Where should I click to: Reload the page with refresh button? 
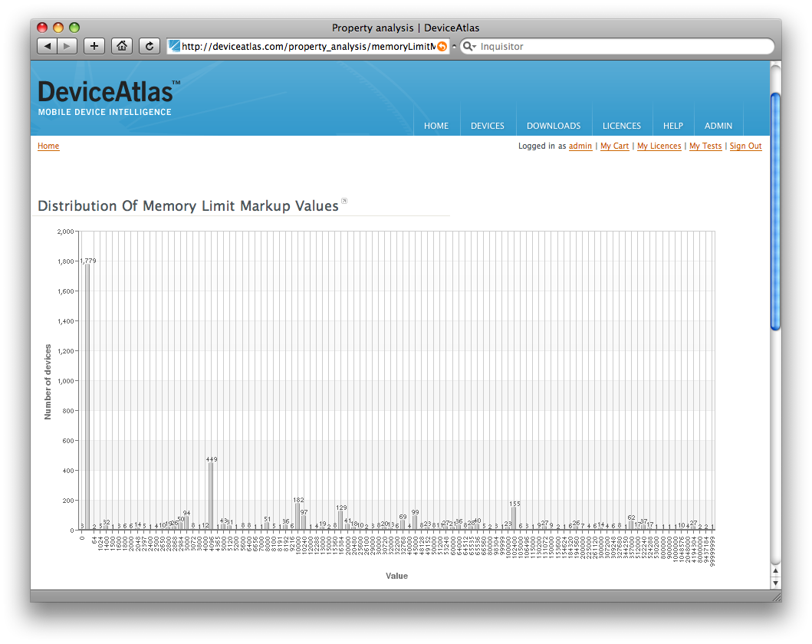click(150, 46)
